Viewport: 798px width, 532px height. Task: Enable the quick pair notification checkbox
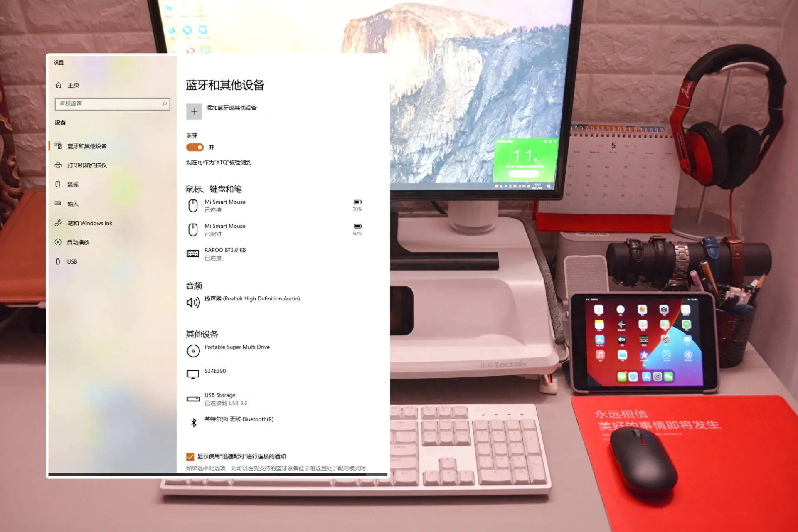tap(191, 456)
